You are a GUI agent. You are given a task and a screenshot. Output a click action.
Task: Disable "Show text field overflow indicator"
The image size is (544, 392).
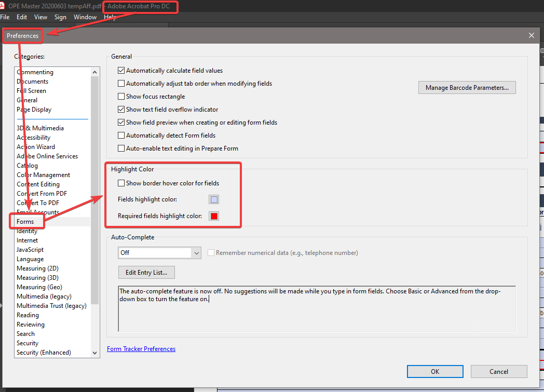(x=121, y=109)
